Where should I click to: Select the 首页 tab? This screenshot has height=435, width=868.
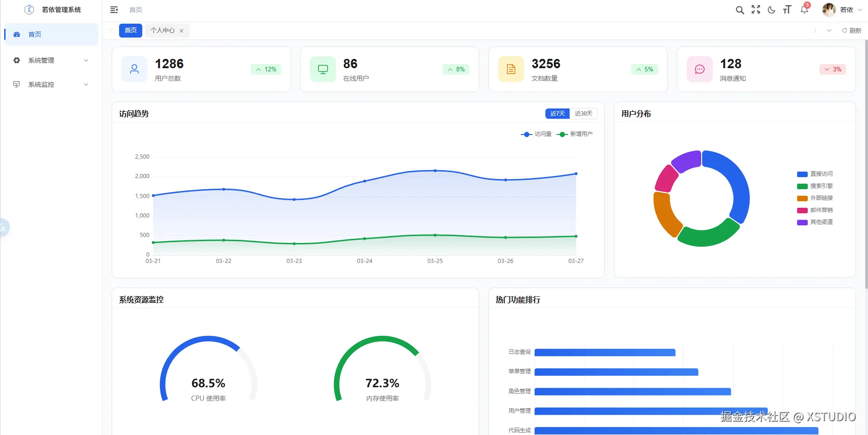131,31
